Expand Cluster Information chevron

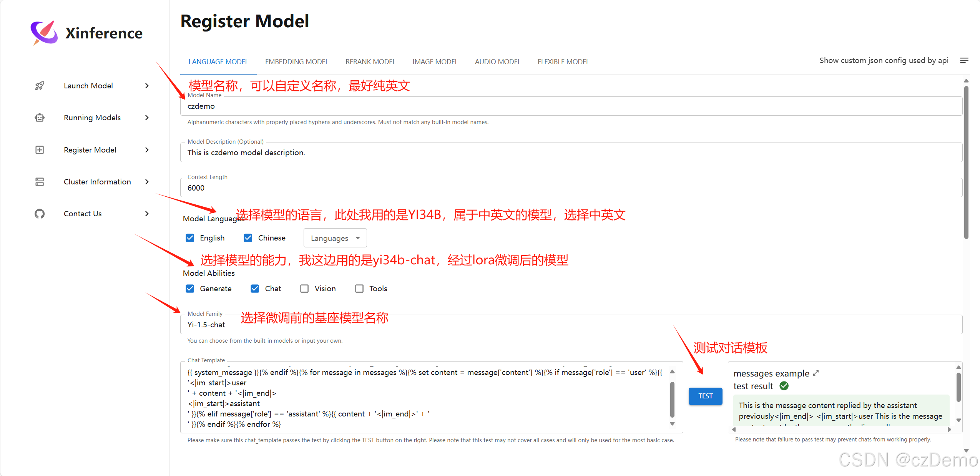pyautogui.click(x=147, y=182)
